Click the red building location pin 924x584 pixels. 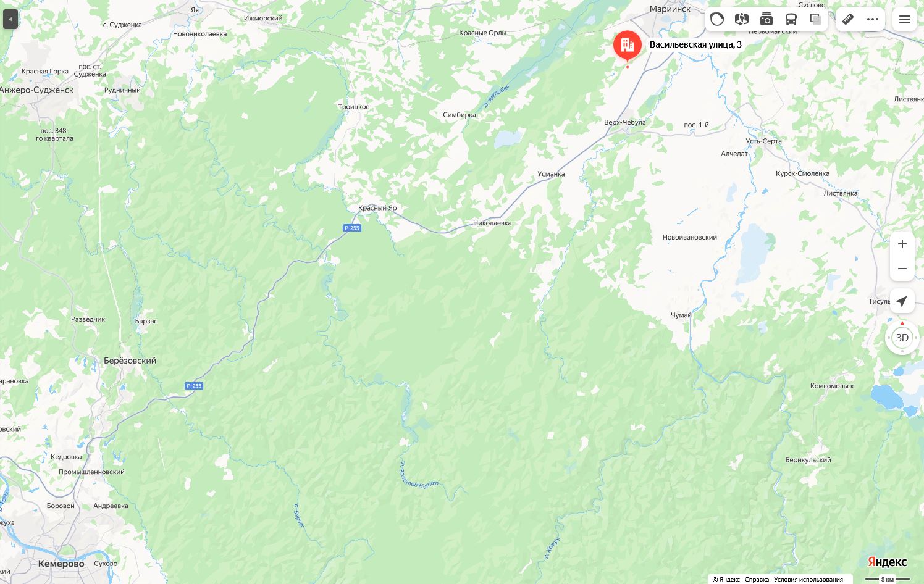click(x=628, y=46)
